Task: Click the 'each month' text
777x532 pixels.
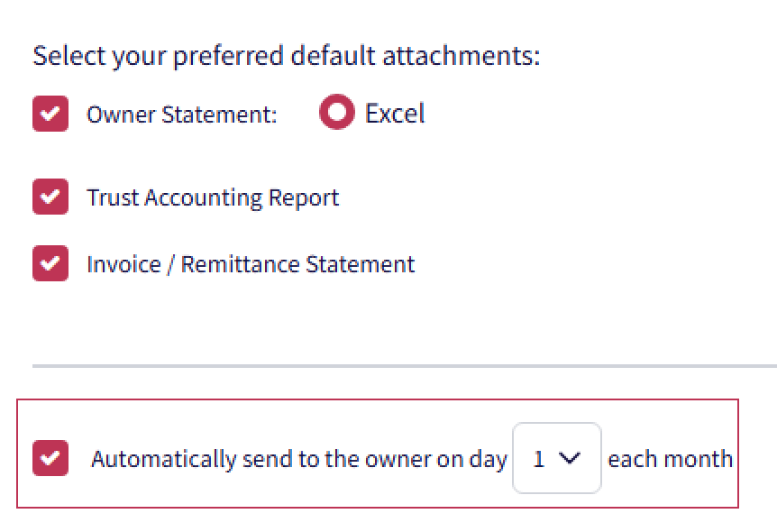Action: (670, 459)
